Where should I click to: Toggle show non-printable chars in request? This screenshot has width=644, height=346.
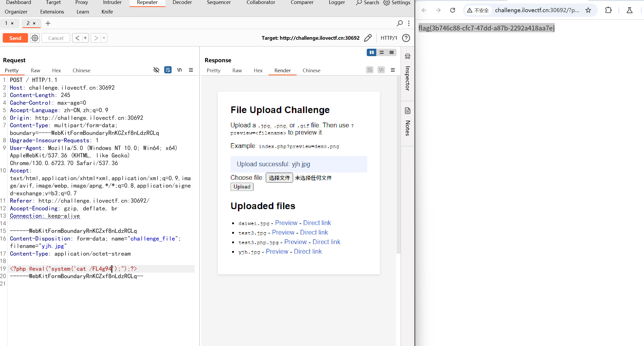coord(180,70)
